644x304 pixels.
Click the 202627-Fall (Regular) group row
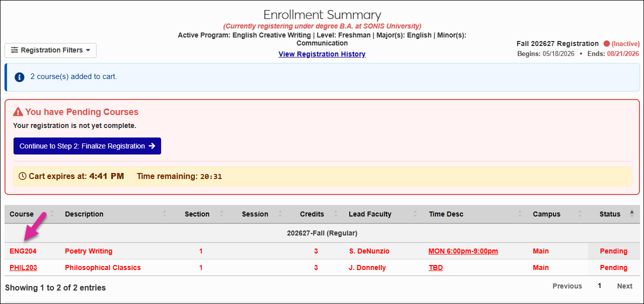322,233
